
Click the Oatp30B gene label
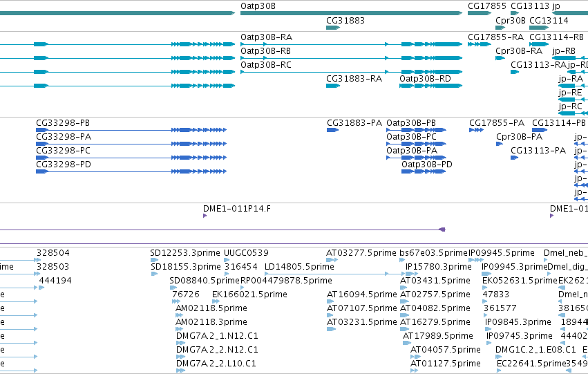pos(258,6)
